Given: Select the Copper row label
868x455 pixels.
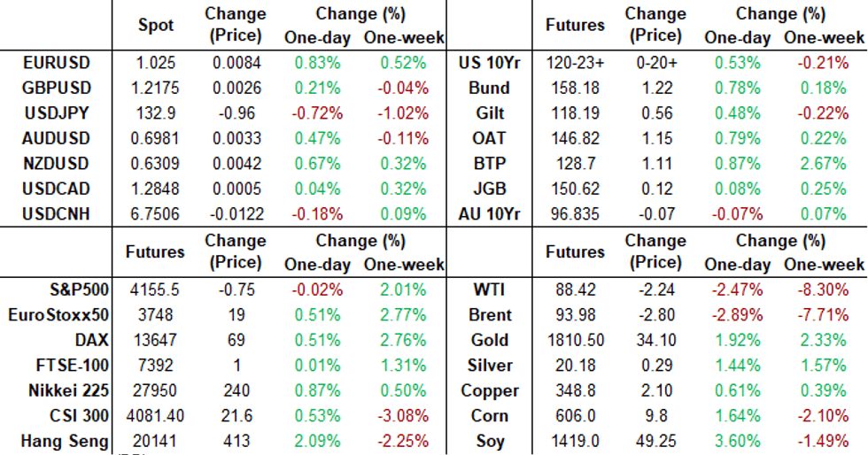Looking at the screenshot, I should [490, 390].
